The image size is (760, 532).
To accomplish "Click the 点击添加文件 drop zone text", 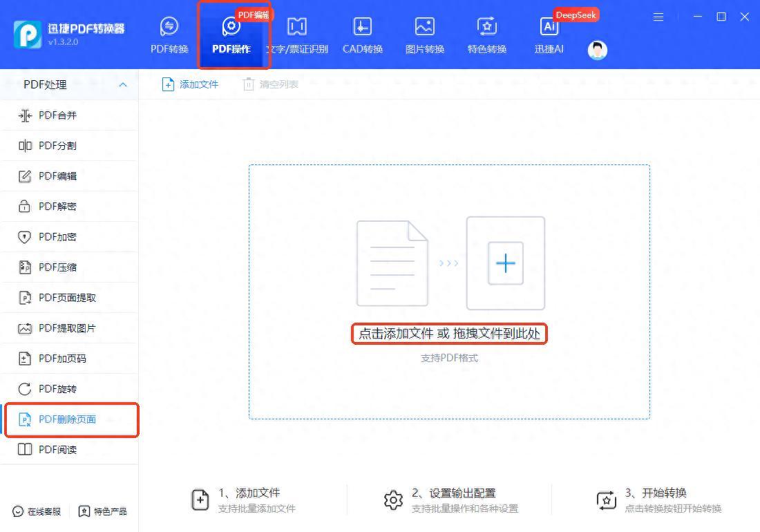I will coord(449,334).
